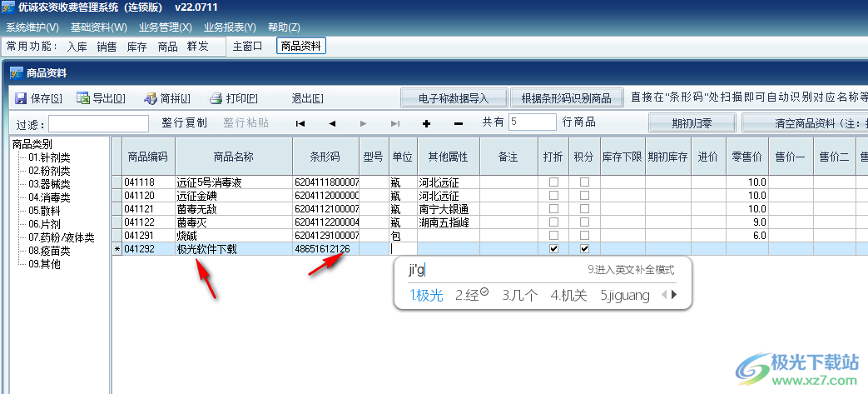This screenshot has height=394, width=868.
Task: Click product code cell 041121
Action: coord(148,209)
